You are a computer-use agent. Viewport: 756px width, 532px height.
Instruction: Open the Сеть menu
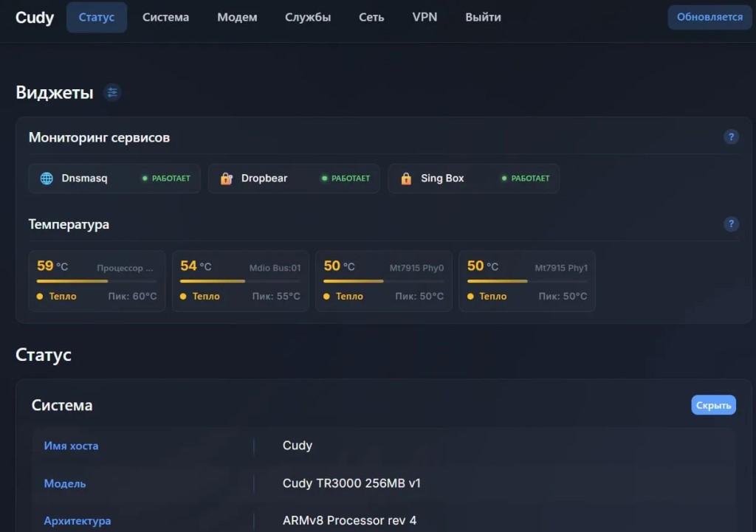pos(371,18)
